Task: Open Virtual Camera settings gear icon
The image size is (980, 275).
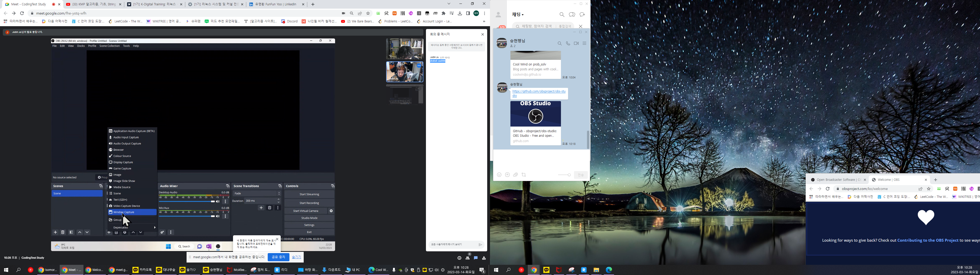Action: [331, 211]
